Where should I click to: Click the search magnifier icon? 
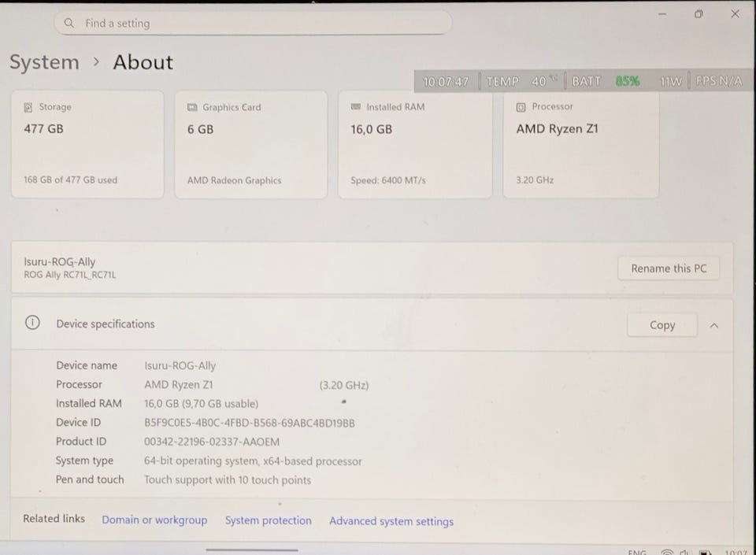coord(69,23)
